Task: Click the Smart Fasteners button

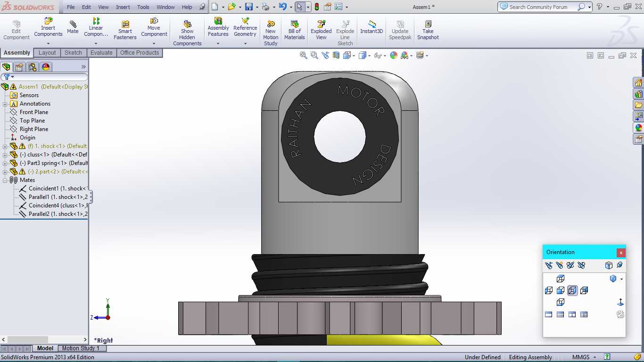Action: pyautogui.click(x=125, y=30)
